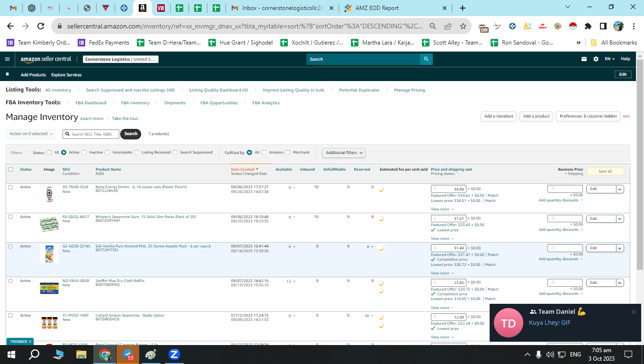This screenshot has height=364, width=644.
Task: Expand the Additional filters dropdown
Action: pos(344,153)
